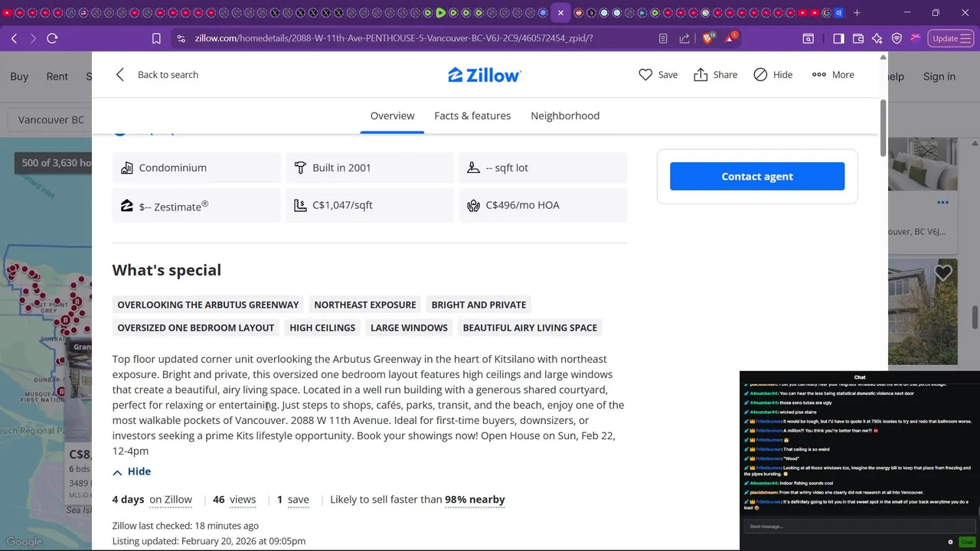980x551 pixels.
Task: Click the page vertical scrollbar thumb
Action: [883, 126]
